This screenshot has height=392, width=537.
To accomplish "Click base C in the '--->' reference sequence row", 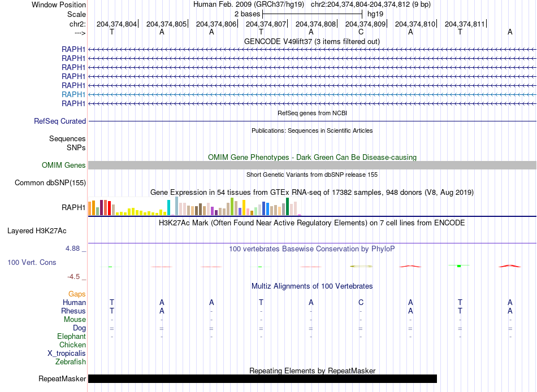I will 361,32.
